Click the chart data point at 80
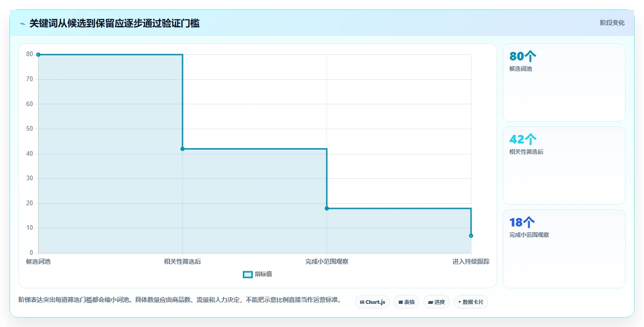Viewport: 644px width, 327px height. point(38,55)
